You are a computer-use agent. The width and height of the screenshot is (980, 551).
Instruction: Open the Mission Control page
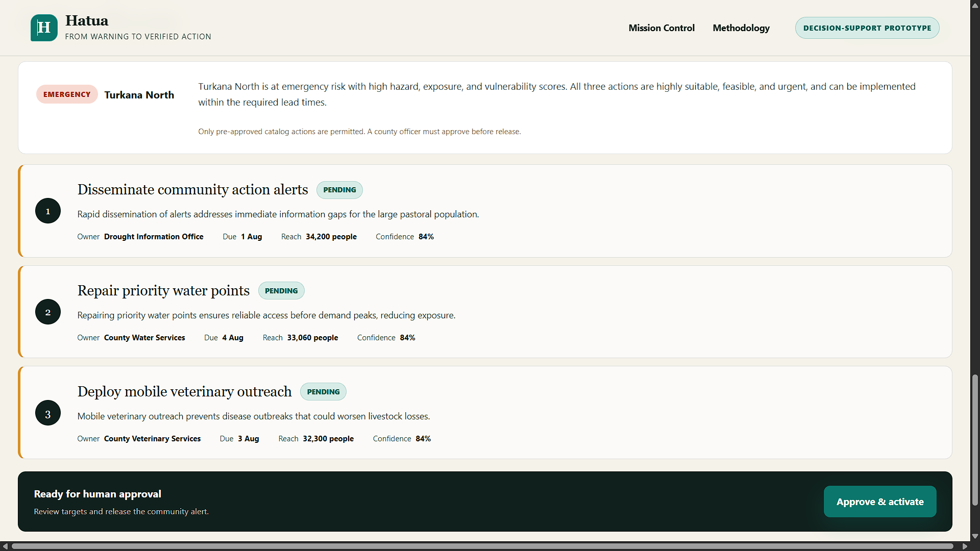click(x=661, y=28)
